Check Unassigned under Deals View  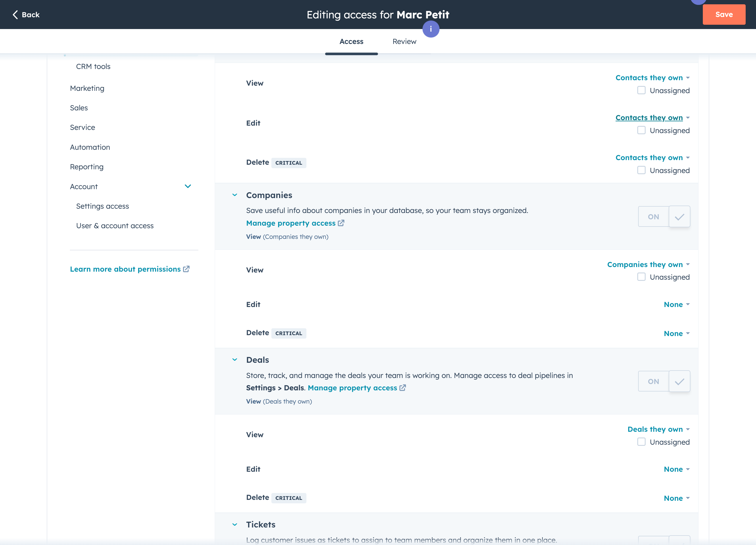pos(641,442)
